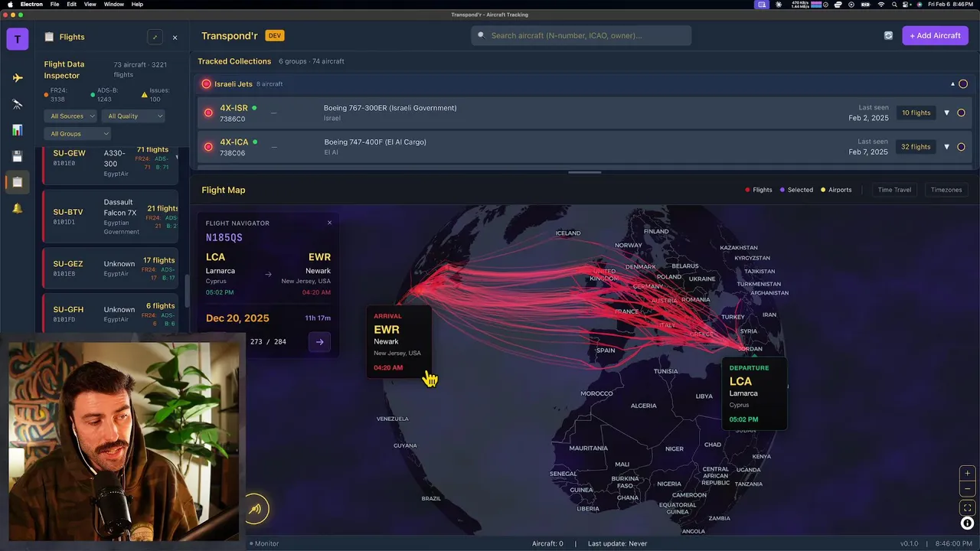Select the SU-GEZ flight card

(x=110, y=268)
